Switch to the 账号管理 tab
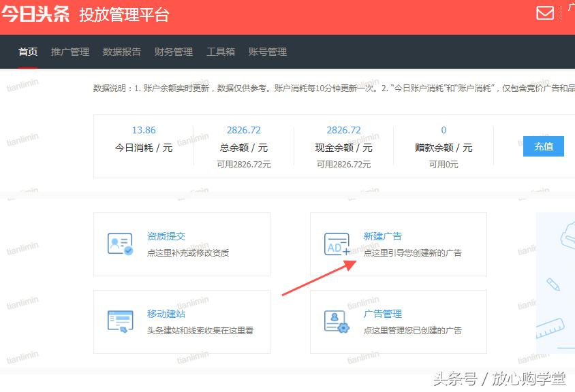Screen dimensions: 575x392 (266, 51)
